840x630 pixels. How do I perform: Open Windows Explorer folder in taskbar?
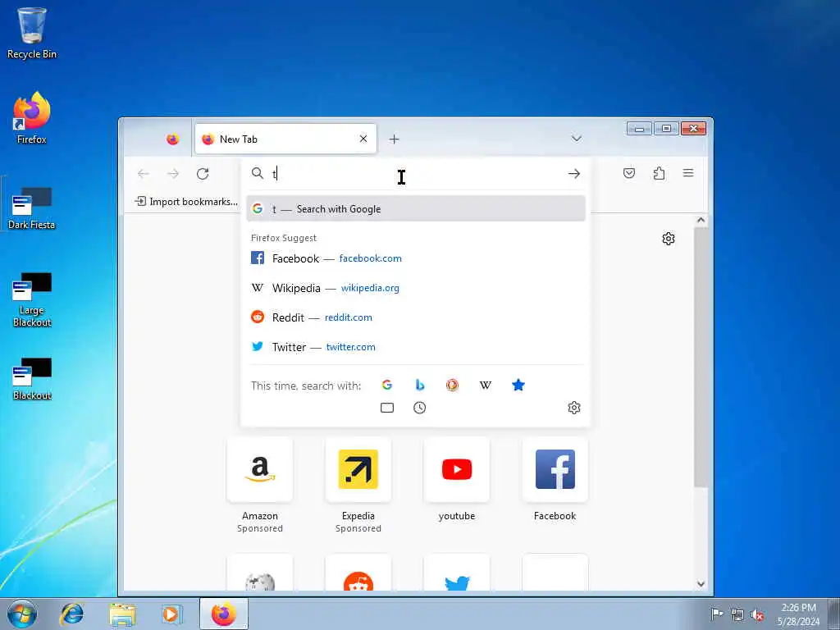(122, 614)
